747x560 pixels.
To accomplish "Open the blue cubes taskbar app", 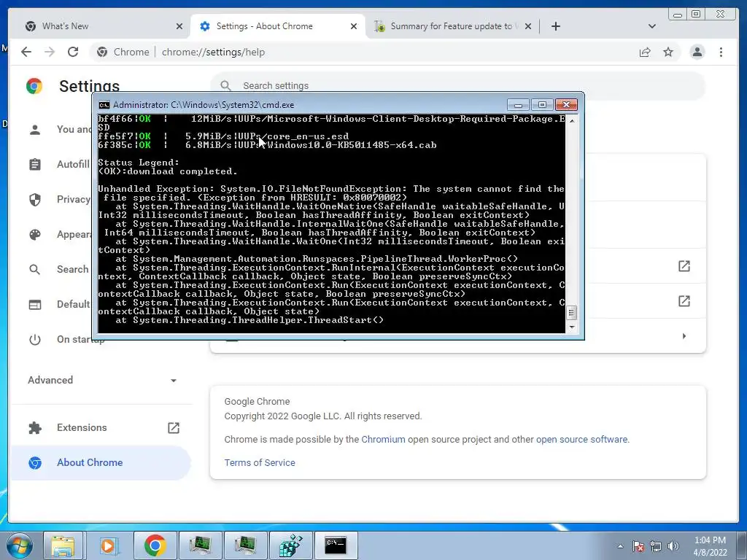I will 290,545.
